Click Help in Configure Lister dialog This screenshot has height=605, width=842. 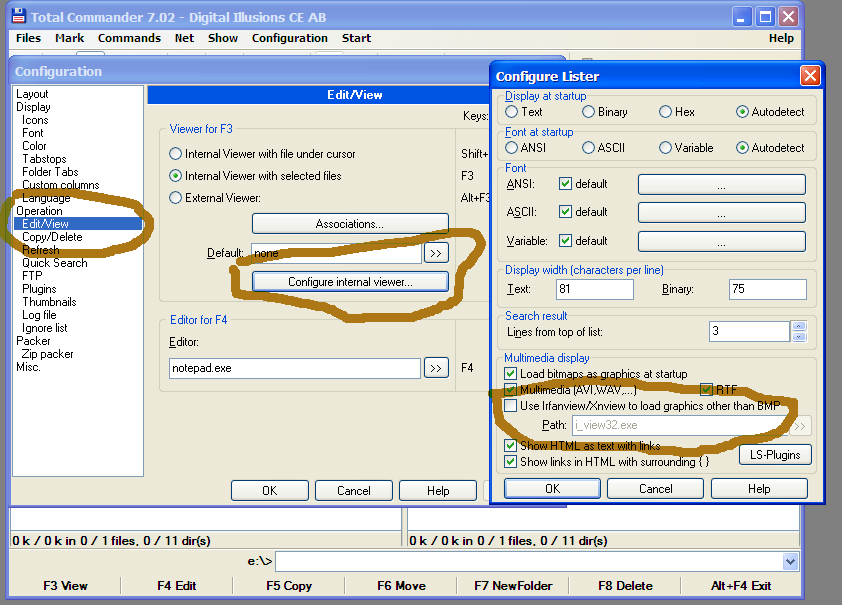pyautogui.click(x=759, y=489)
